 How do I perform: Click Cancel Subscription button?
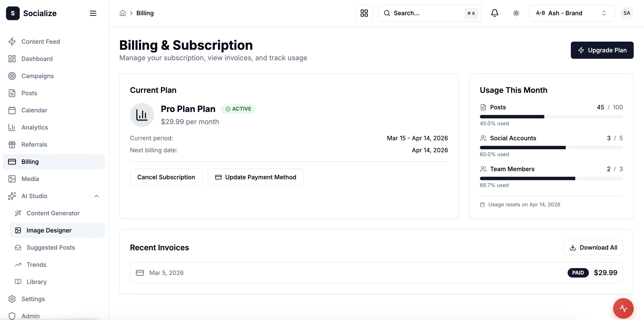(x=166, y=177)
